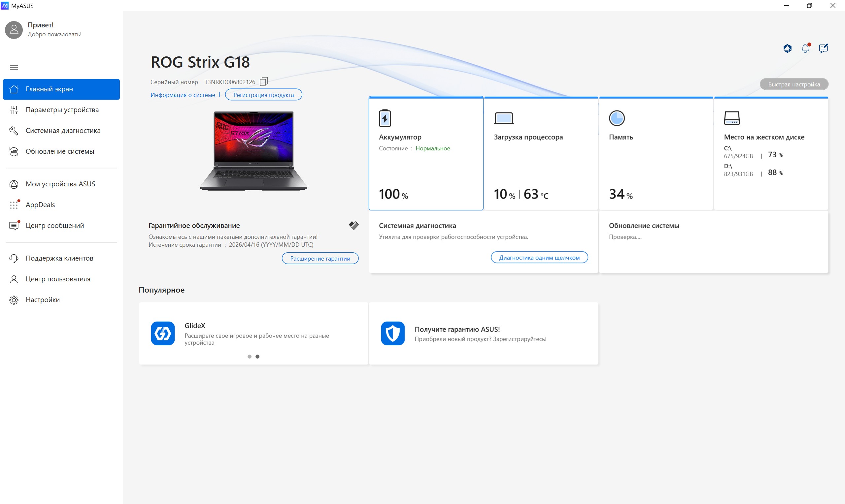Click the Быстрая настройка button
Viewport: 845px width, 504px height.
click(x=794, y=84)
